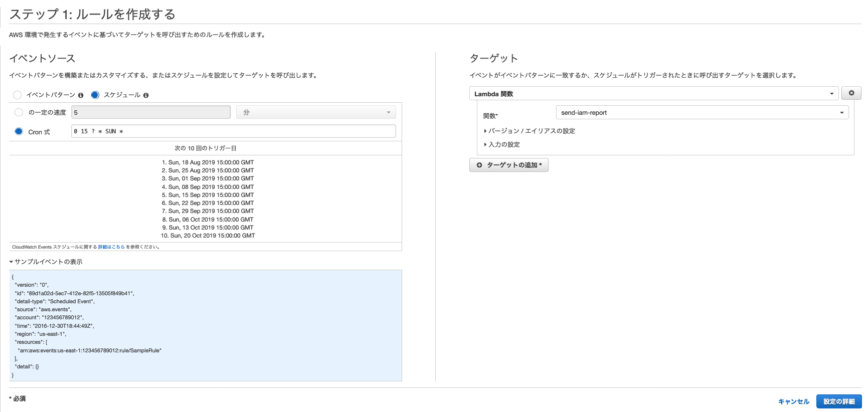Open the 詳細はこちら documentation link
868x412 pixels.
tap(111, 247)
